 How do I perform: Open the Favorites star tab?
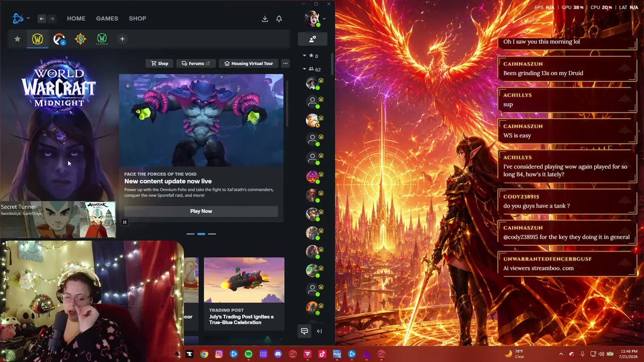pyautogui.click(x=17, y=39)
